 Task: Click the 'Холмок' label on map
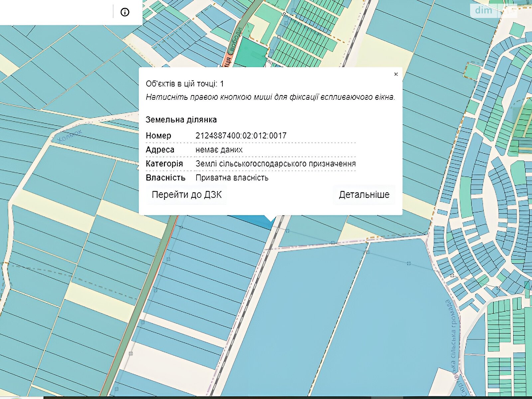click(x=69, y=136)
